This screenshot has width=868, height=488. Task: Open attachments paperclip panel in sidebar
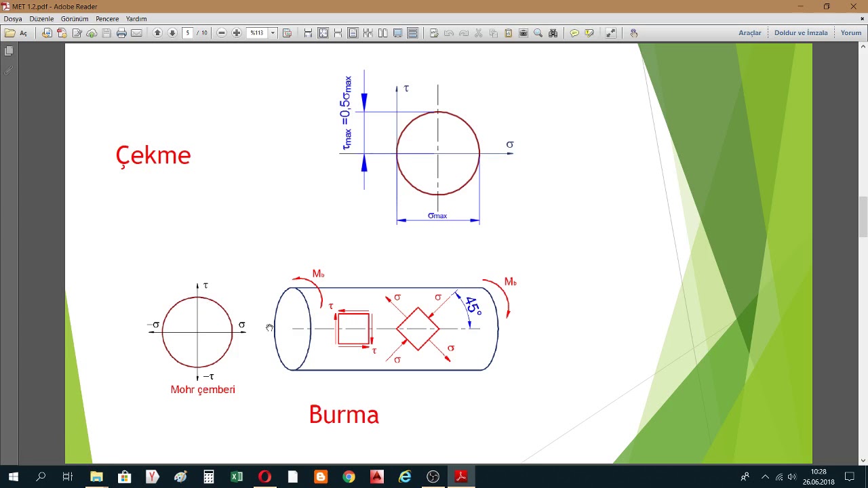[9, 70]
